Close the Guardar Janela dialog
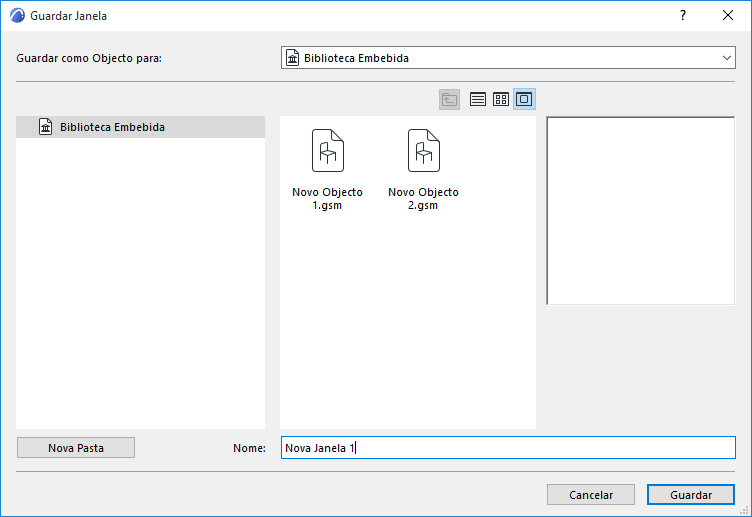This screenshot has height=517, width=752. [x=728, y=15]
